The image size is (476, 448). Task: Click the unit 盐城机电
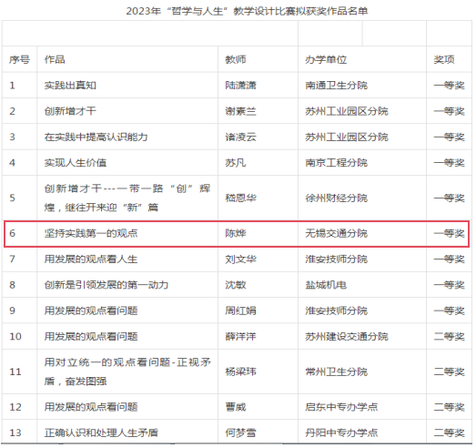(x=326, y=285)
